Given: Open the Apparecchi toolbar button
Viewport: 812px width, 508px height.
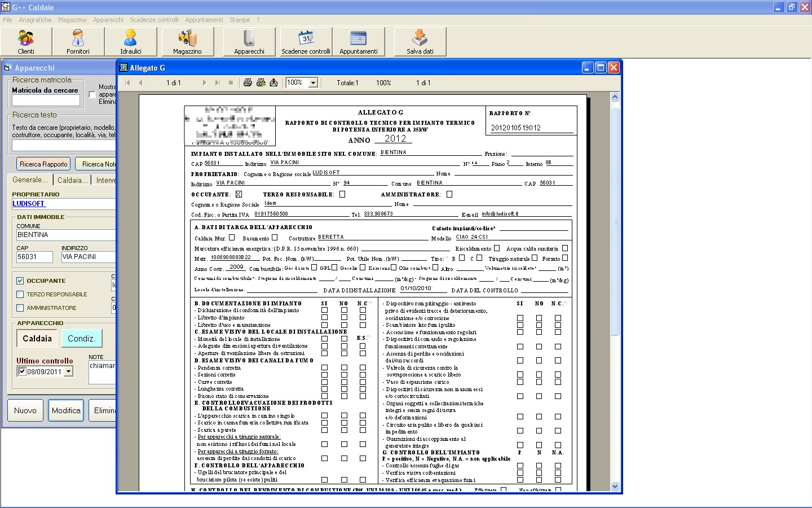Looking at the screenshot, I should click(x=249, y=42).
